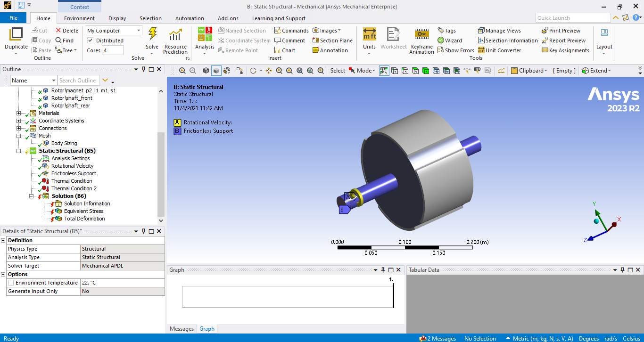The image size is (644, 342).
Task: Collapse the Static Structural (B5) node
Action: click(19, 151)
